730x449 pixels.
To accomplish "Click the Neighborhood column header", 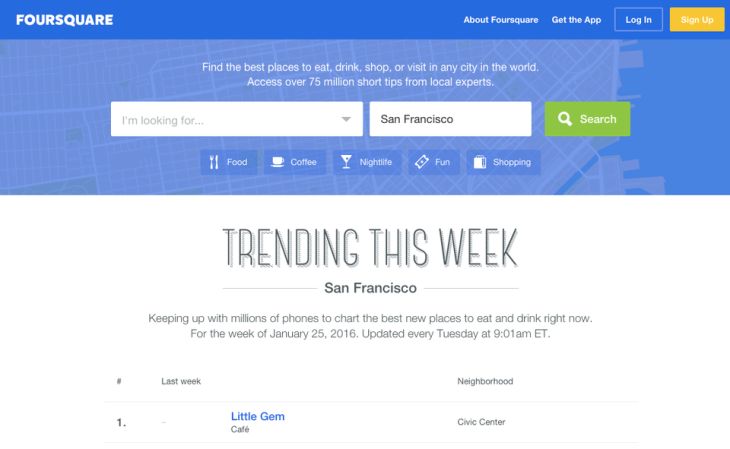I will (x=485, y=381).
